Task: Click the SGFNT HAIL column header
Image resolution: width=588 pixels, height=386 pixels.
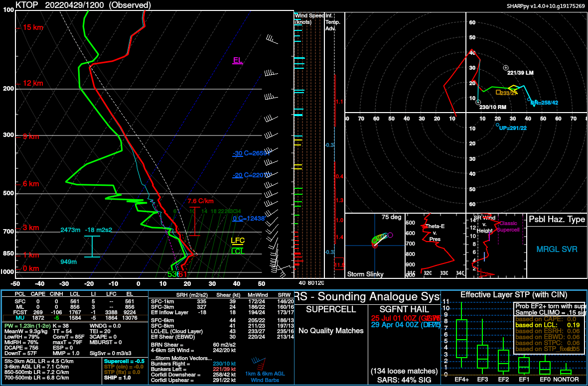Action: pyautogui.click(x=403, y=309)
